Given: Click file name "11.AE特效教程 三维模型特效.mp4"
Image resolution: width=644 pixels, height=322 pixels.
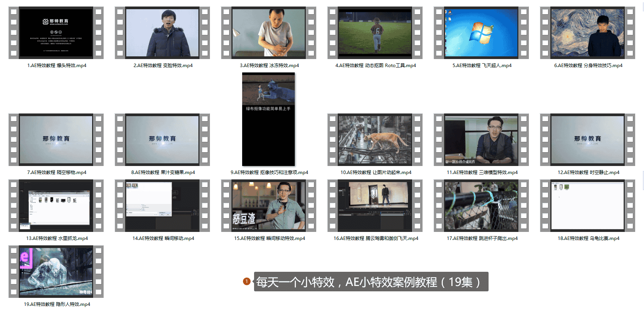Looking at the screenshot, I should (482, 172).
